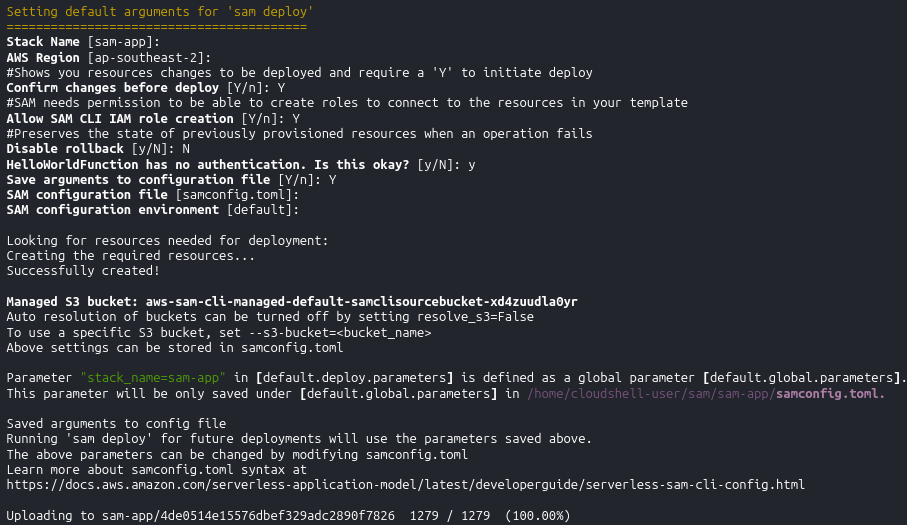Click the samconfig.toml file path
This screenshot has width=907, height=525.
click(x=706, y=394)
